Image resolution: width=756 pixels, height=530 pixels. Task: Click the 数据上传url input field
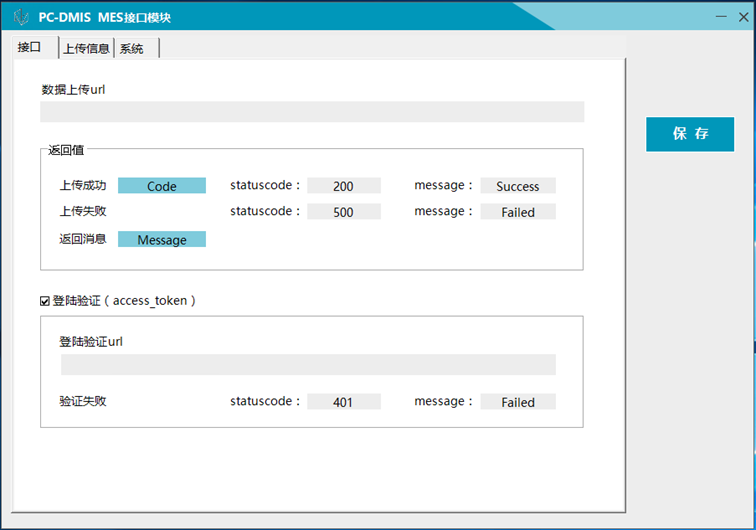(312, 112)
